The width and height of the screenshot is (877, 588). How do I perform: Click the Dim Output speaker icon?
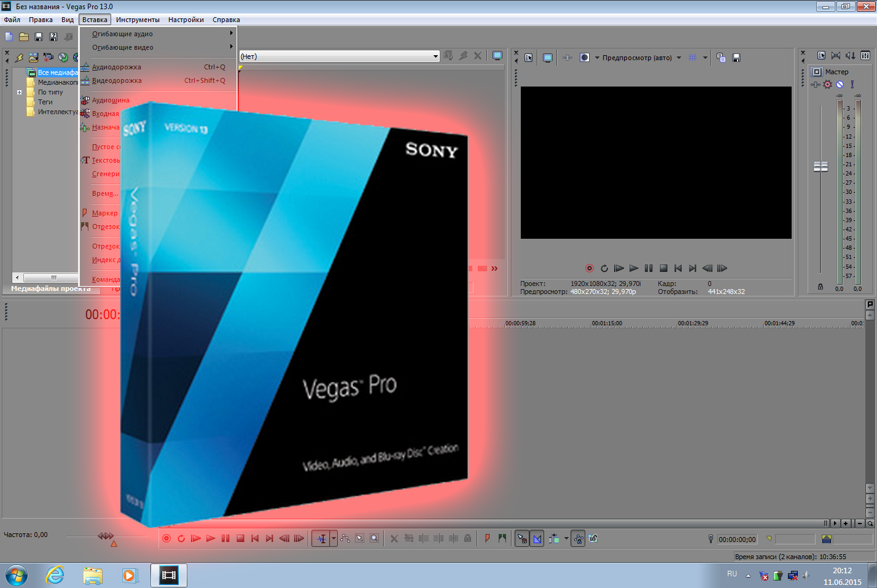(x=851, y=56)
